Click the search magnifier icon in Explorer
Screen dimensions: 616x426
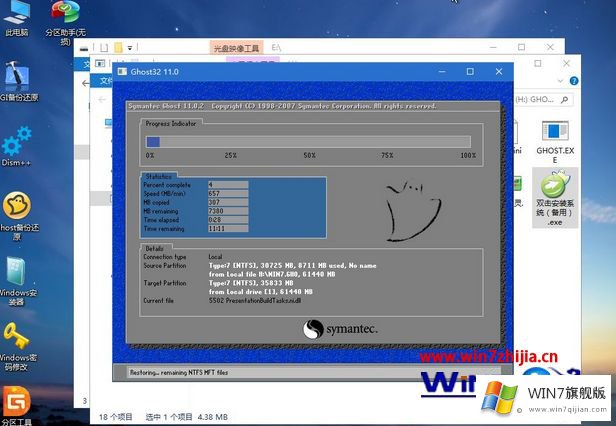point(565,100)
